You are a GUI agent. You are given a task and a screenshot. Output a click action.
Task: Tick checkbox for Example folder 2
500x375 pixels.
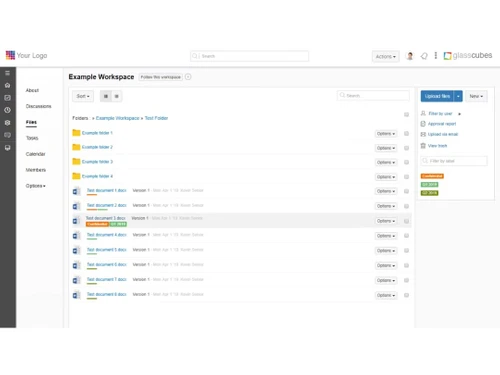406,148
